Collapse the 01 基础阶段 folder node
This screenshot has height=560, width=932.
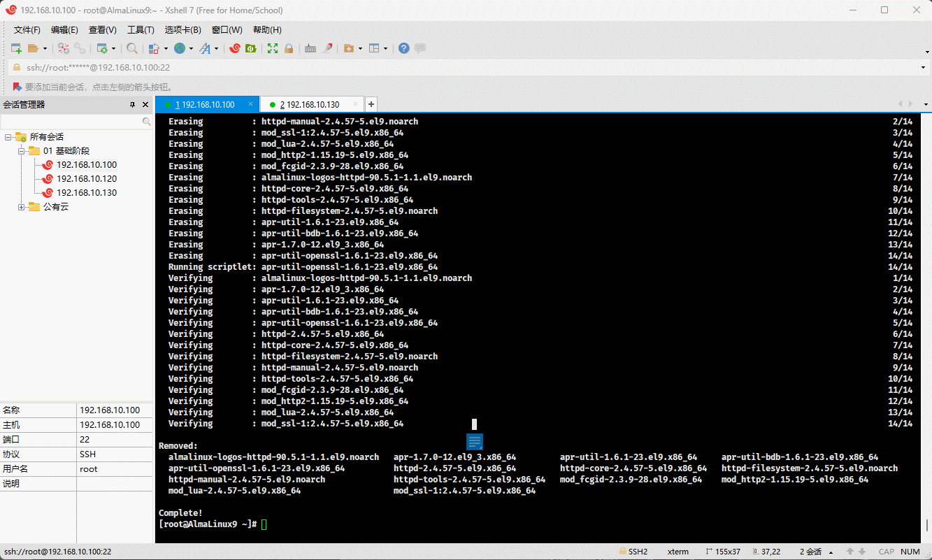pos(22,151)
